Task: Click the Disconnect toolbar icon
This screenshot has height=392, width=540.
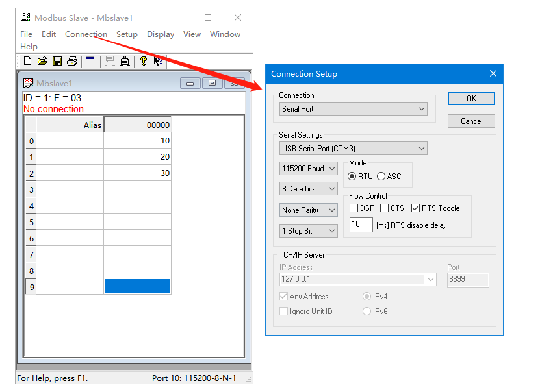Action: click(x=124, y=61)
